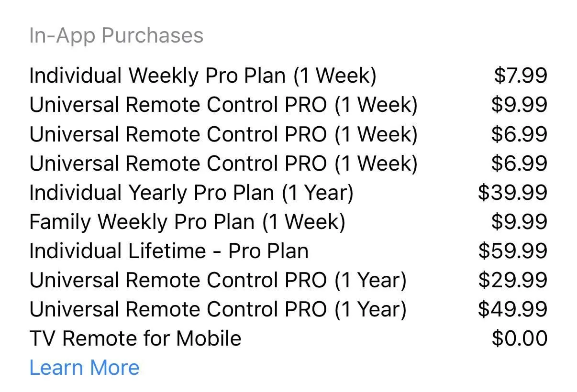Viewport: 577px width, 392px height.
Task: Select the TV Remote for Mobile entry
Action: (x=135, y=338)
